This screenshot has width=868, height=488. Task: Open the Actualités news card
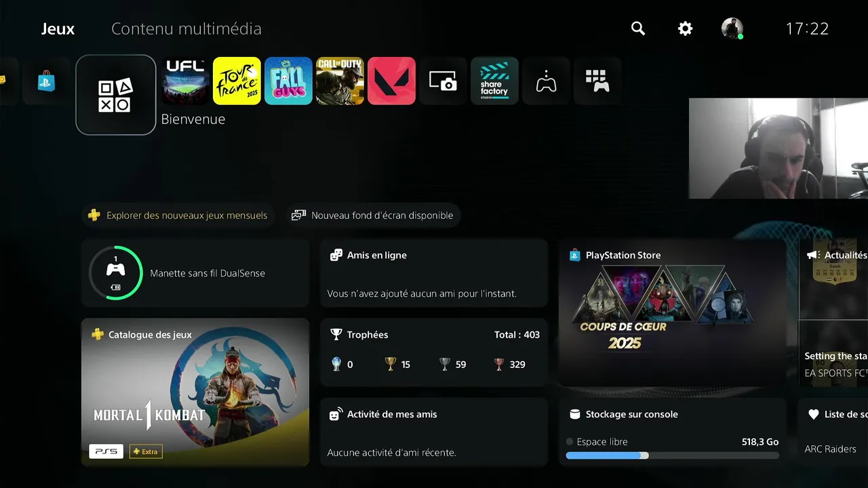click(833, 312)
